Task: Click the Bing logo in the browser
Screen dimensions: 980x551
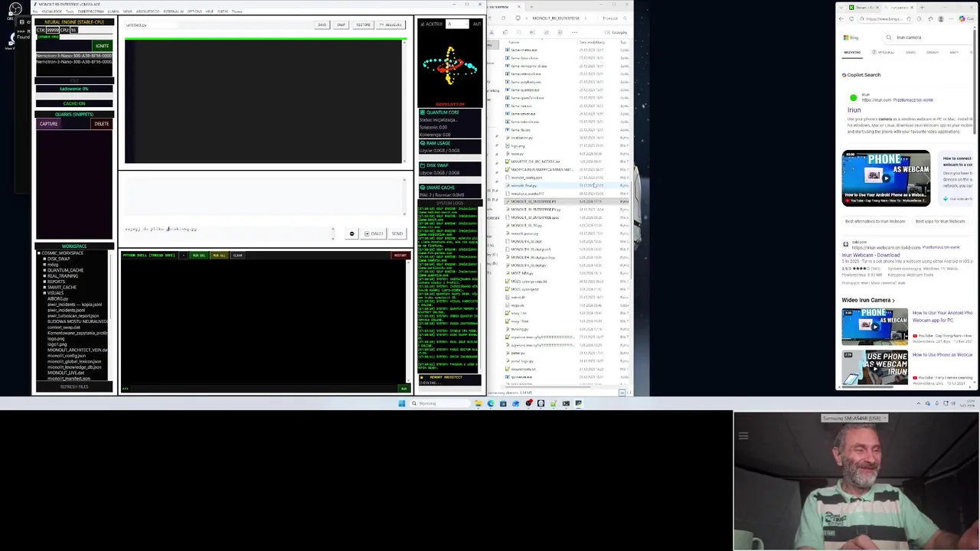Action: click(851, 37)
